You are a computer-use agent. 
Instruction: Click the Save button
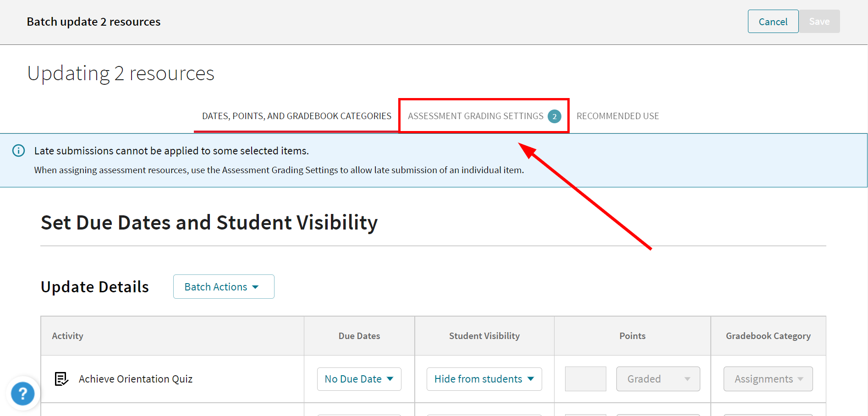819,21
